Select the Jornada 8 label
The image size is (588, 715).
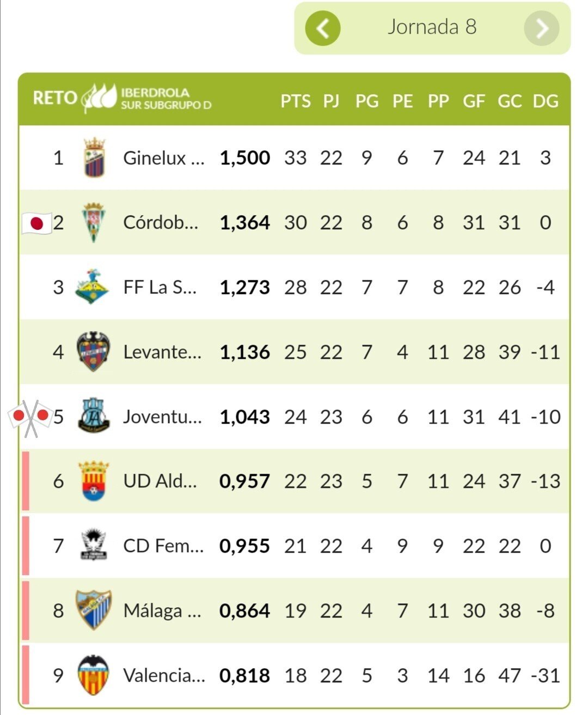point(432,27)
